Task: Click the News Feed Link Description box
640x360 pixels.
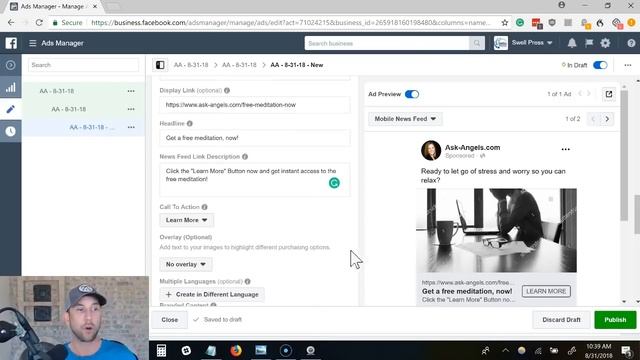Action: click(x=255, y=180)
